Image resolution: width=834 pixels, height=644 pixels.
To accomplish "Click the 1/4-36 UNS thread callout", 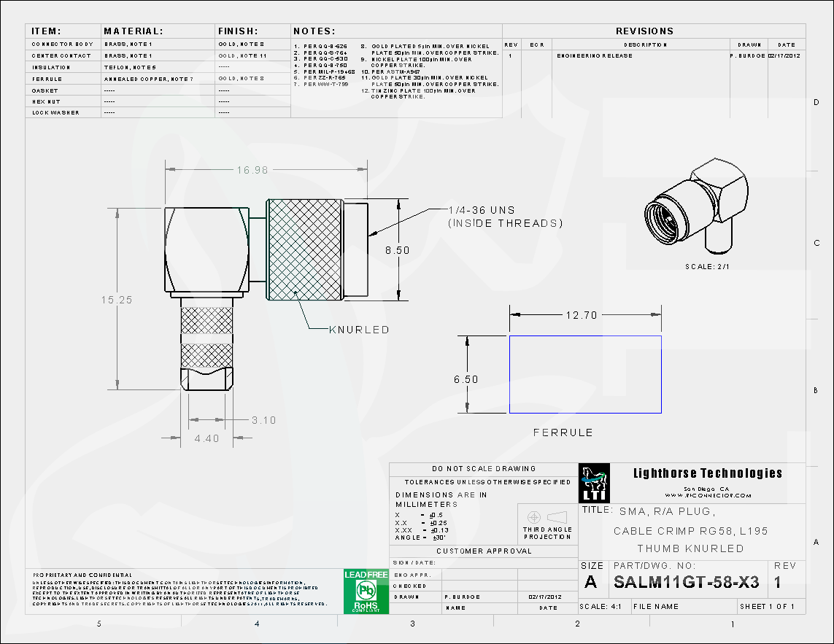I will [504, 217].
